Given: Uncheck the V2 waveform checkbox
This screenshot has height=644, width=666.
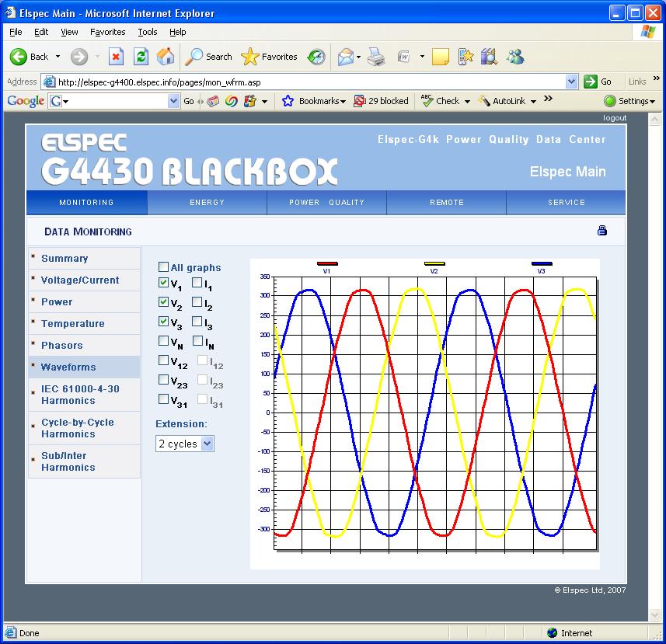Looking at the screenshot, I should point(163,302).
